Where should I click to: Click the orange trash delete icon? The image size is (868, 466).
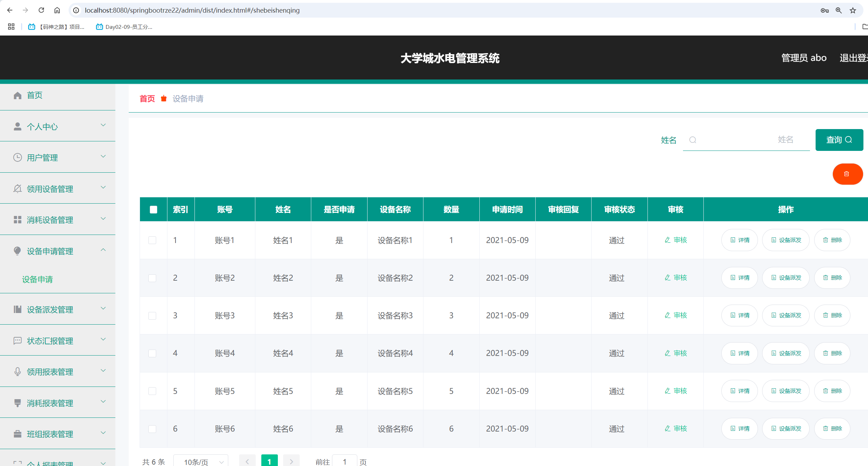(x=847, y=174)
